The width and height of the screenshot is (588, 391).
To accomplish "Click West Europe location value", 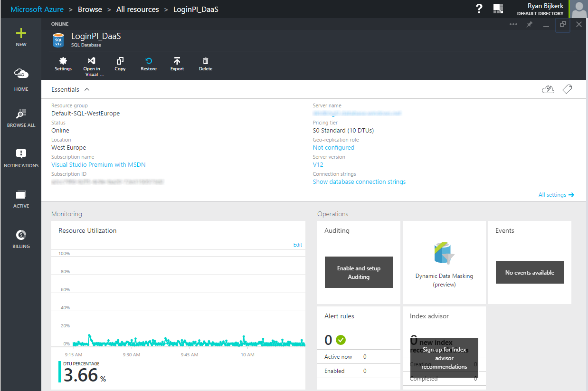I will (68, 148).
